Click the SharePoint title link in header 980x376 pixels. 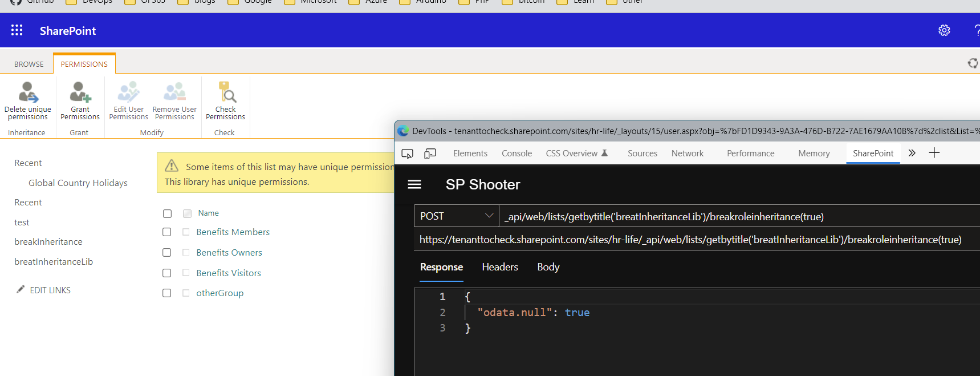[68, 31]
